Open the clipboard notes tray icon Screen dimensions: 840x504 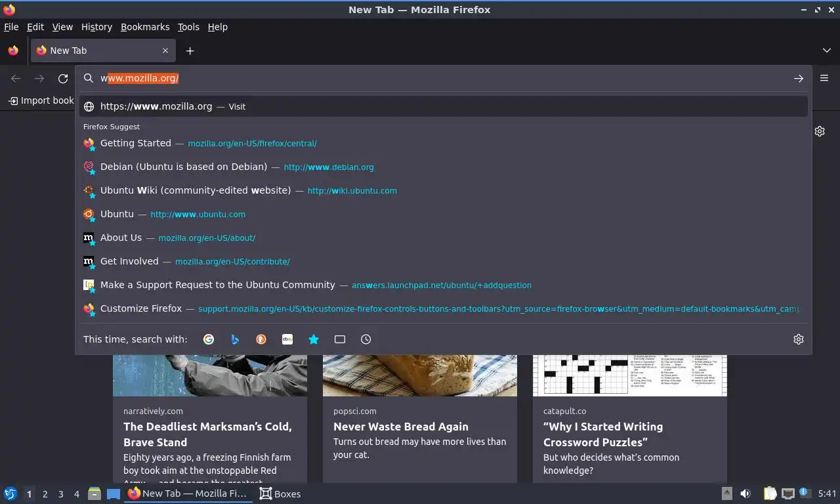point(770,493)
